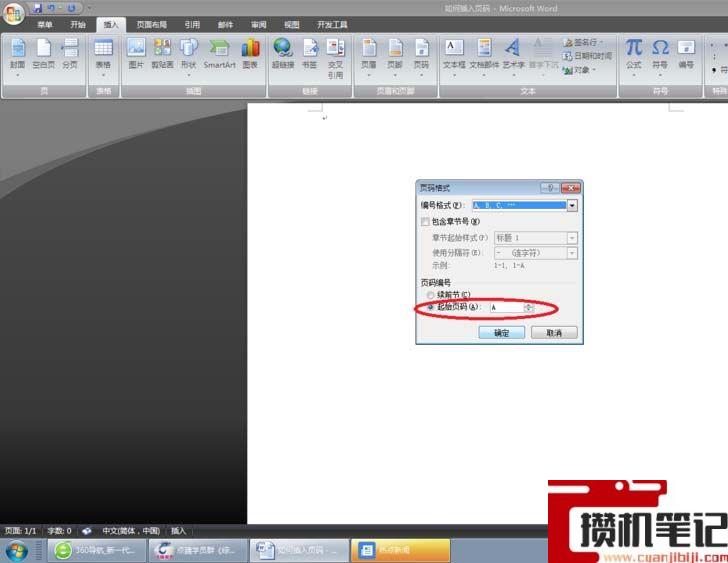Open the orange hot news taskbar button
This screenshot has width=728, height=563.
pyautogui.click(x=401, y=550)
